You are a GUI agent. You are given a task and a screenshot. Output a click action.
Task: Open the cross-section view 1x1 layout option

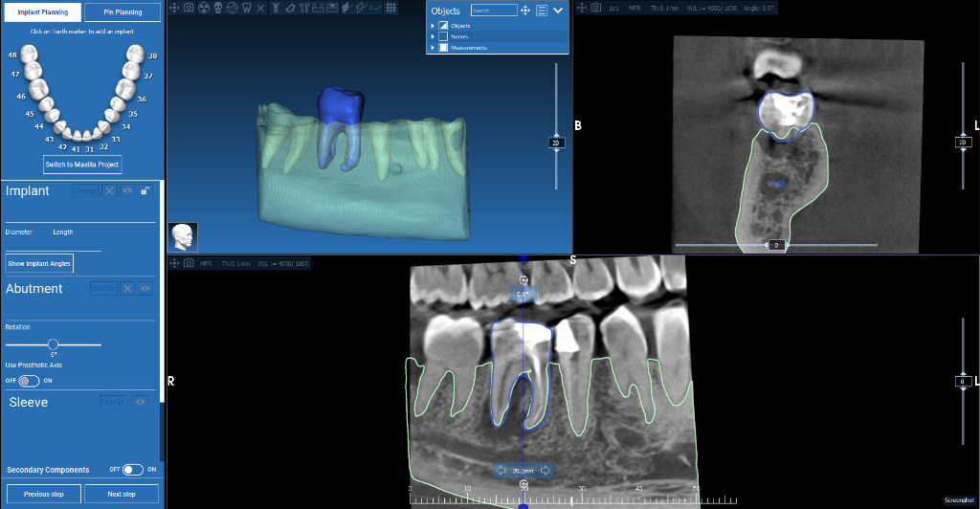613,8
